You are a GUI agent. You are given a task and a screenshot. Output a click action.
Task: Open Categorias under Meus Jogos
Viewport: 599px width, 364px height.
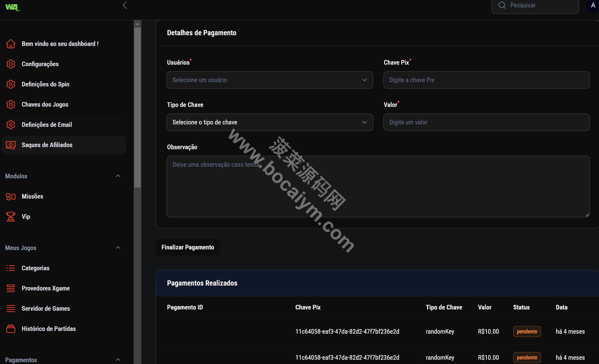click(x=64, y=268)
